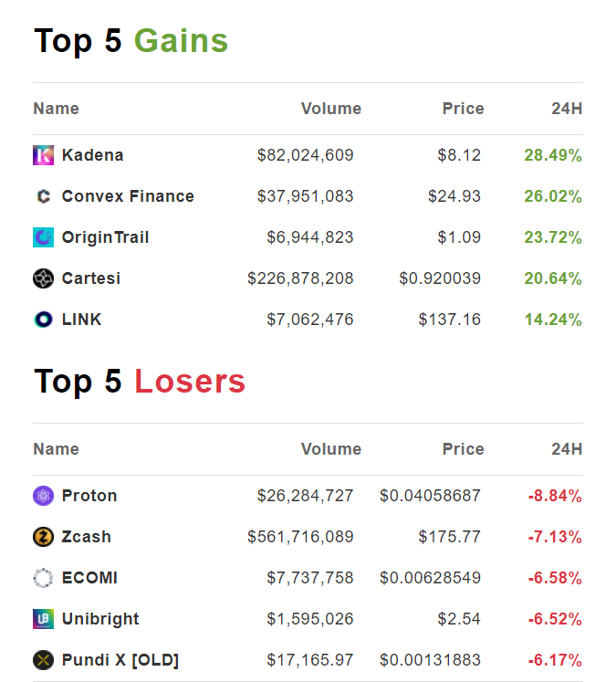Screen dimensions: 616x682
Task: Click the Proton coin icon
Action: tap(43, 496)
